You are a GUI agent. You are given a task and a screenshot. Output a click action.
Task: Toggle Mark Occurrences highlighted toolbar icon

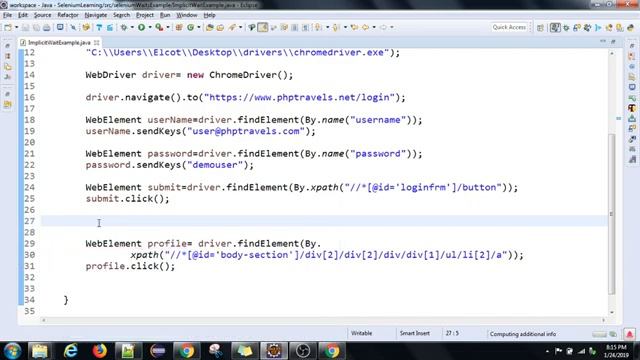[263, 27]
